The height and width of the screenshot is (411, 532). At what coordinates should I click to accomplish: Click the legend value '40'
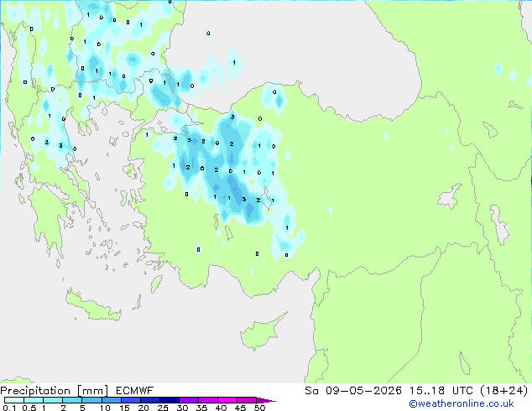[x=221, y=408]
